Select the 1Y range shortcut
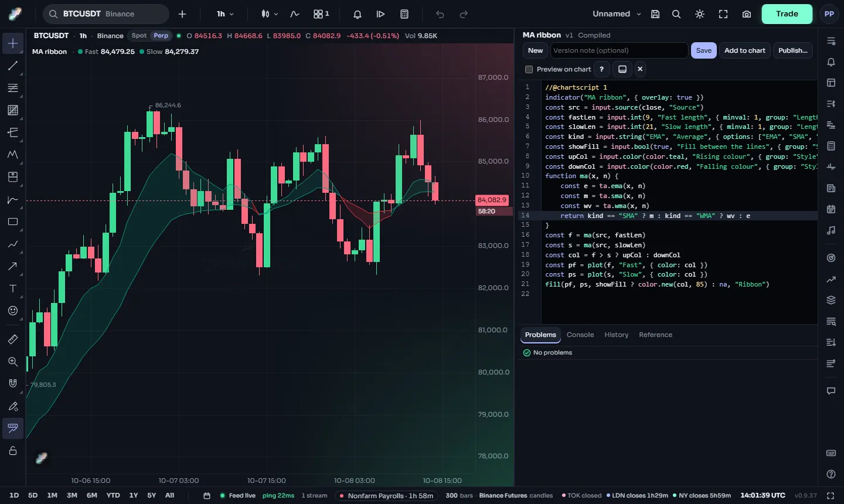 pyautogui.click(x=134, y=496)
